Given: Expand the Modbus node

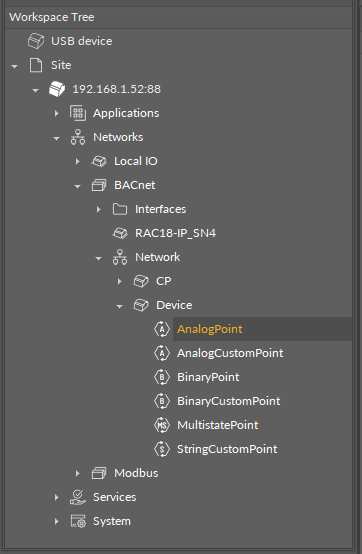Looking at the screenshot, I should point(77,473).
